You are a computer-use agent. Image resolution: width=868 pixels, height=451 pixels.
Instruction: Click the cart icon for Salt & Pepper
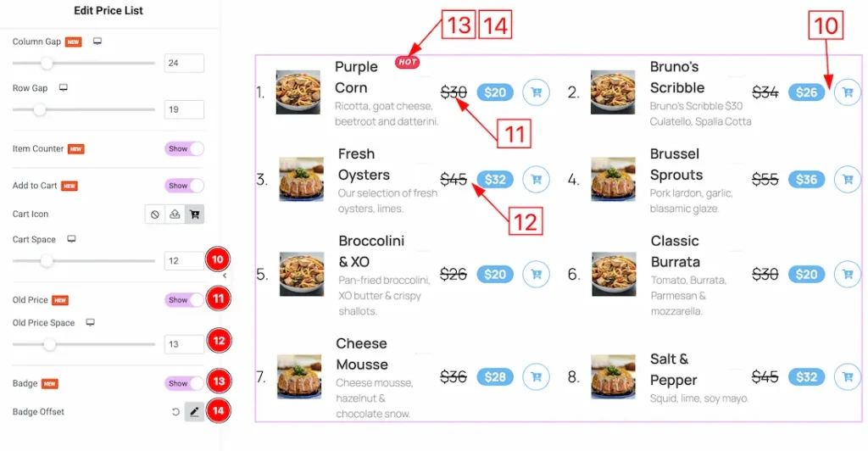click(x=847, y=376)
